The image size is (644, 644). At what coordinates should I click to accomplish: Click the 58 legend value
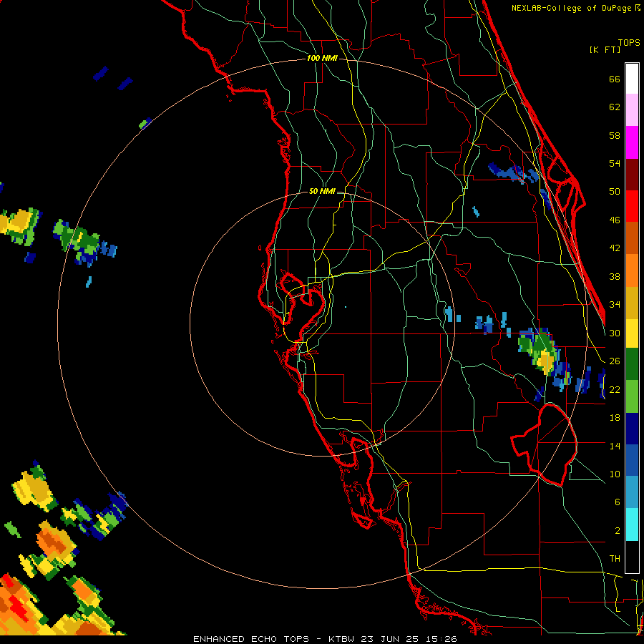point(615,135)
